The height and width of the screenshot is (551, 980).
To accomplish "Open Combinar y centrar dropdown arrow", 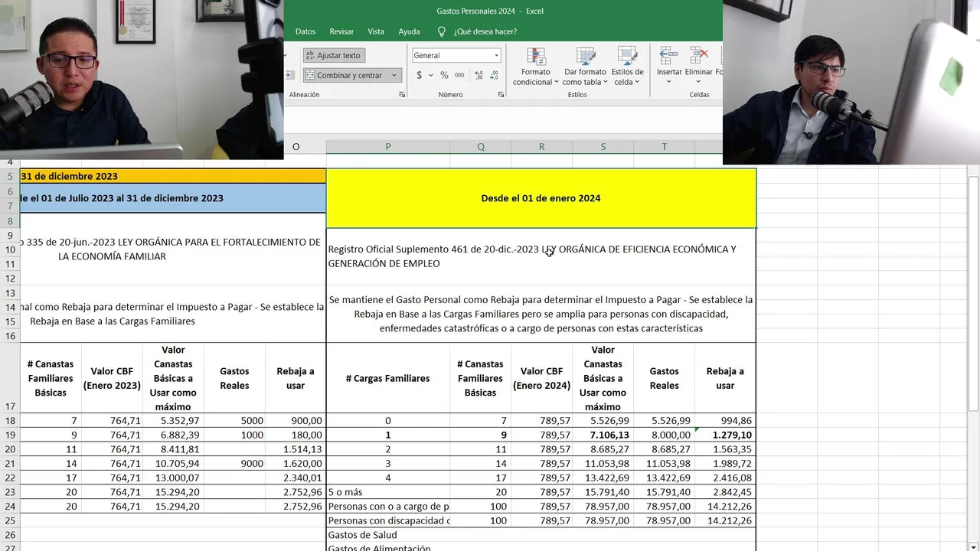I will click(394, 75).
